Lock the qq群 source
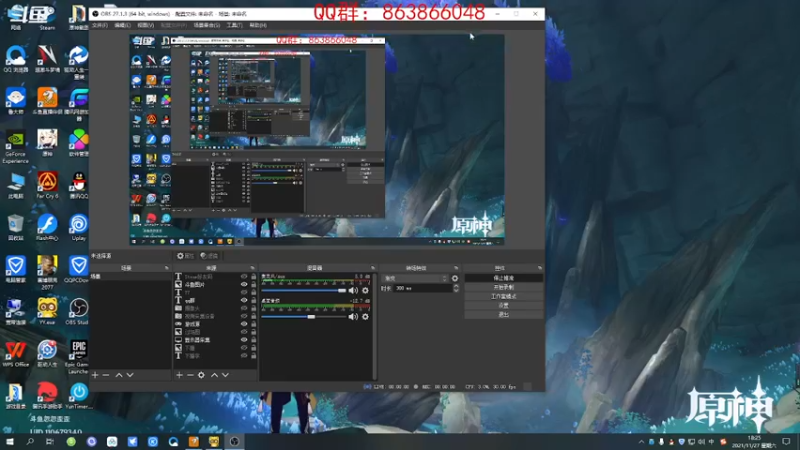This screenshot has width=800, height=450. click(x=254, y=301)
